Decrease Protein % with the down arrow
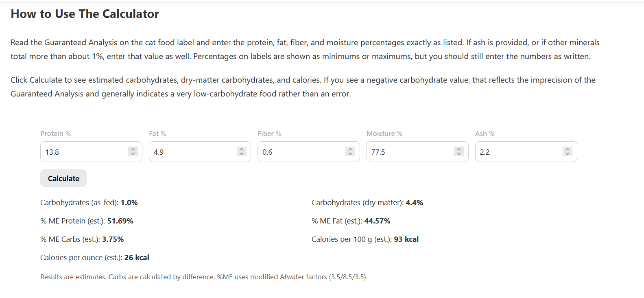 click(x=133, y=154)
